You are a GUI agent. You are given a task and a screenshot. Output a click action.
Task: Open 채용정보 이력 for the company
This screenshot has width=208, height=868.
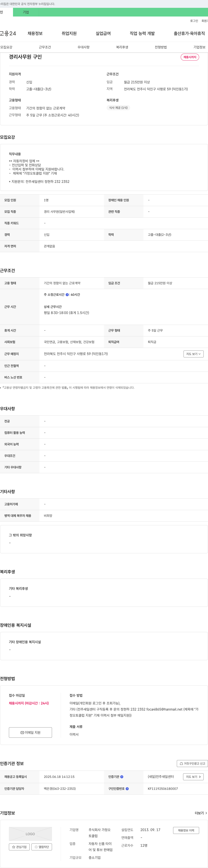tap(186, 830)
